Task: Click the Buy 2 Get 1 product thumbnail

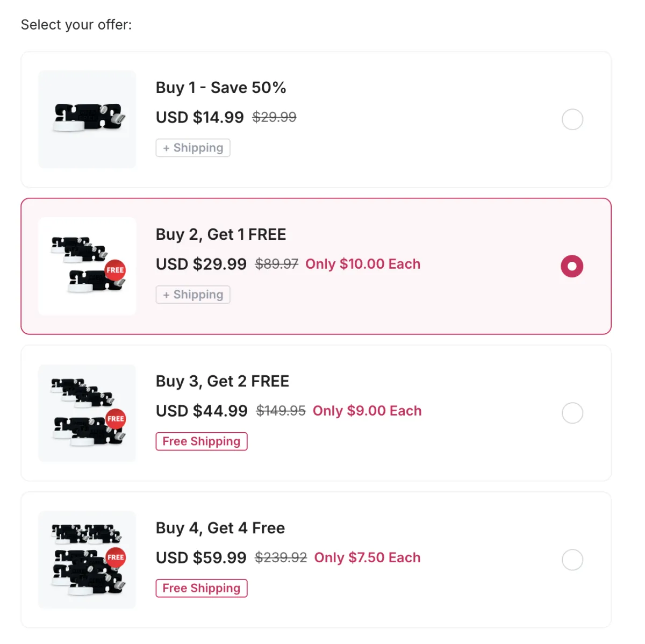Action: point(87,266)
